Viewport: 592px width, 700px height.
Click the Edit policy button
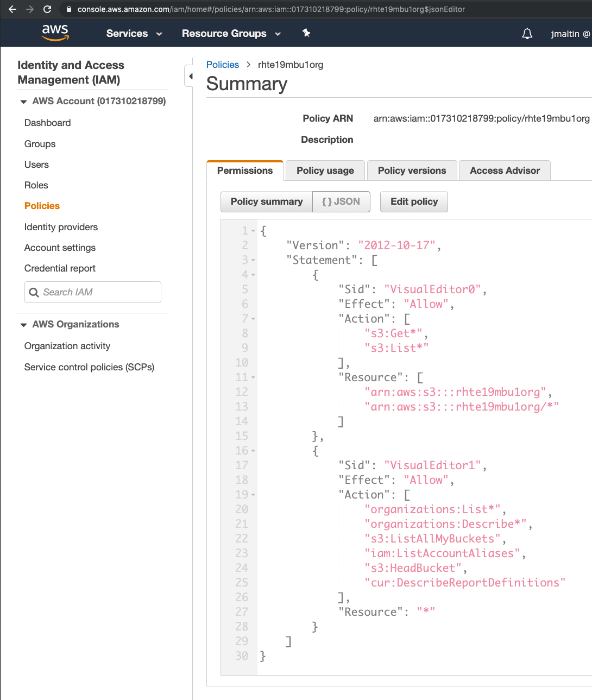[414, 201]
